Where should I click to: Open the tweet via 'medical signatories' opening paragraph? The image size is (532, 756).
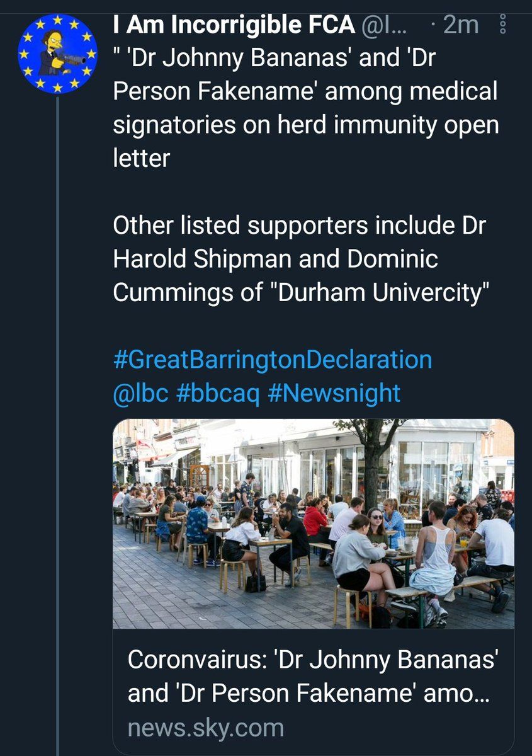[x=306, y=108]
